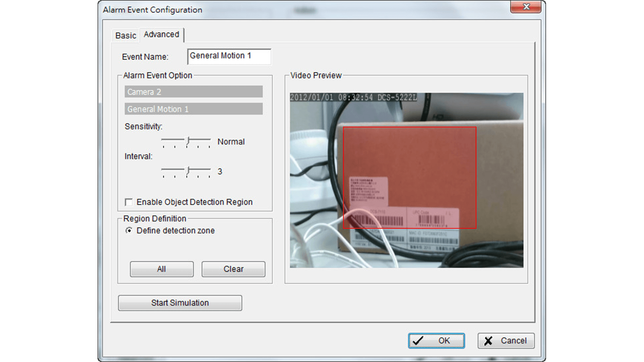
Task: Confirm with the OK button
Action: click(x=436, y=341)
